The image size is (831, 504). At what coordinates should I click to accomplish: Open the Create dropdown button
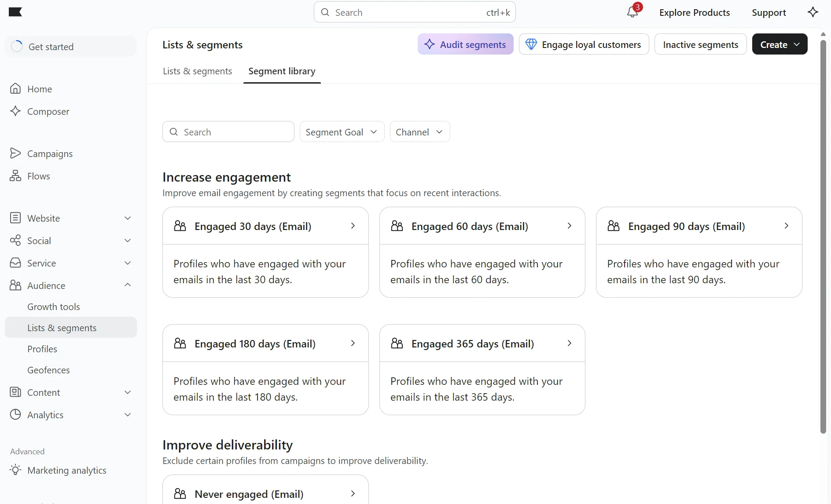(x=780, y=44)
